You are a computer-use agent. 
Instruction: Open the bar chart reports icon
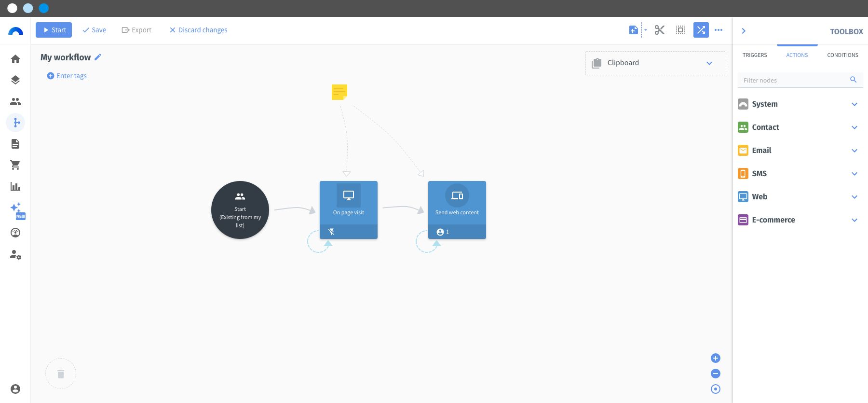(x=15, y=186)
